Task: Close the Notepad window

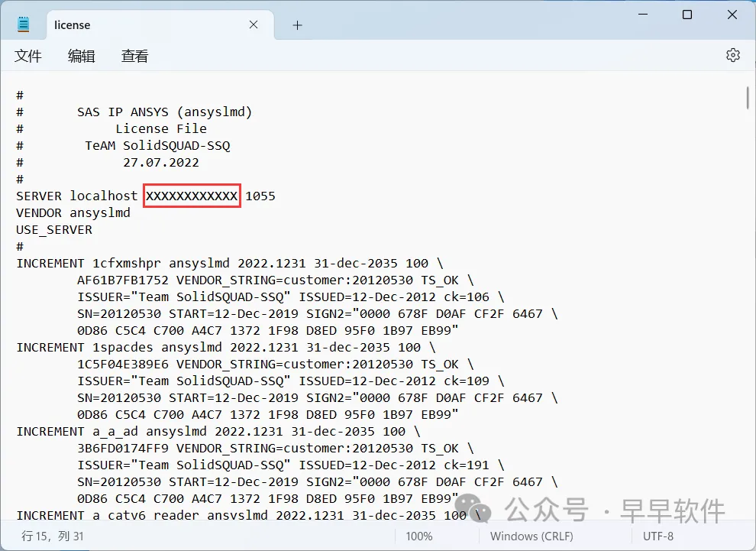Action: pyautogui.click(x=732, y=15)
